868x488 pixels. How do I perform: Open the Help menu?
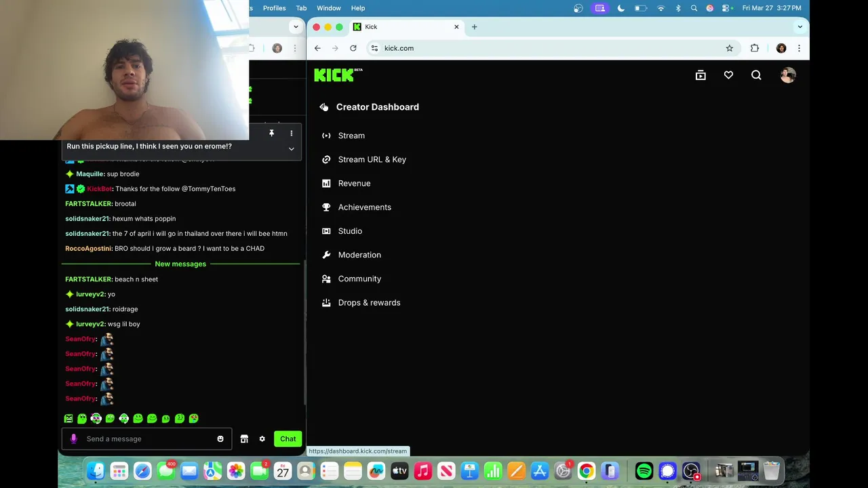pos(358,8)
